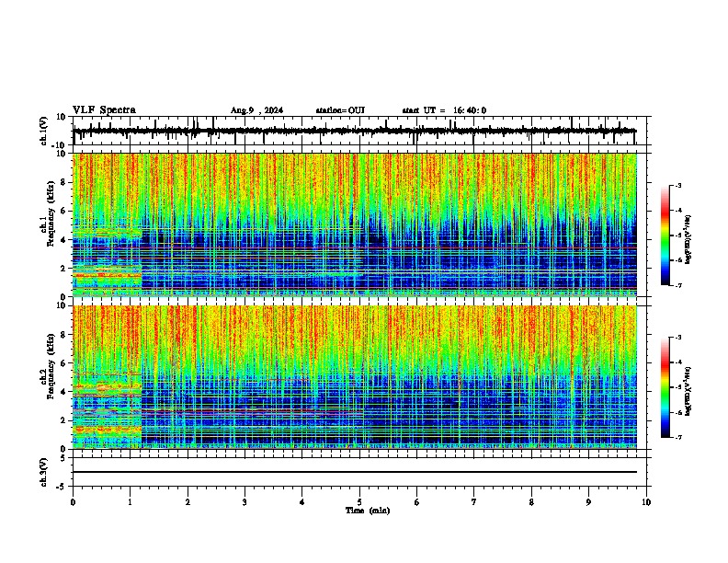Viewport: 728px width, 563px height.
Task: Click the "Time (min)" axis label
Action: pos(368,511)
